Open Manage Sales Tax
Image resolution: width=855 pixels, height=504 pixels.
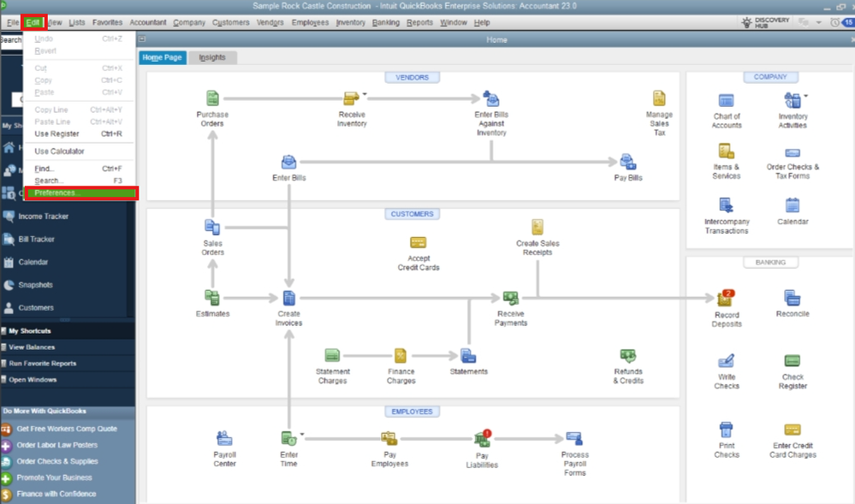[659, 98]
